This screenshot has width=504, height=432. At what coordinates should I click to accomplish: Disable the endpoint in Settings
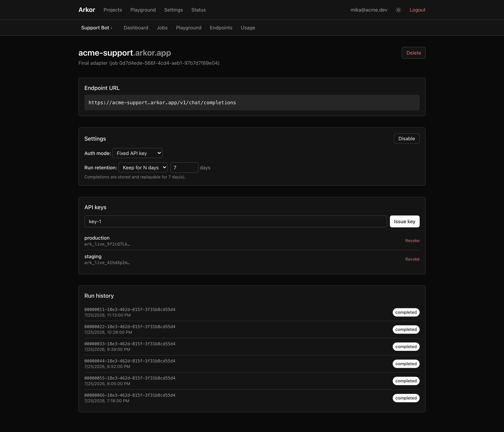pyautogui.click(x=407, y=139)
